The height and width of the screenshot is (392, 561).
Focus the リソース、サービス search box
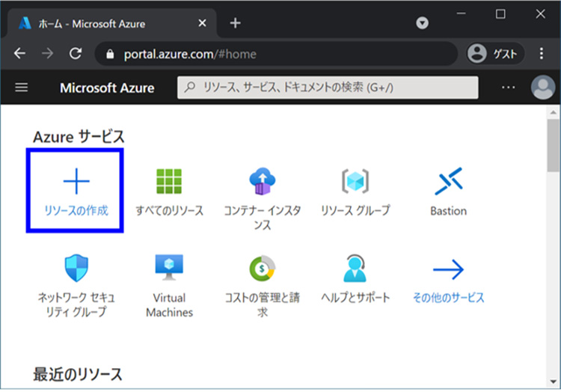pos(328,88)
